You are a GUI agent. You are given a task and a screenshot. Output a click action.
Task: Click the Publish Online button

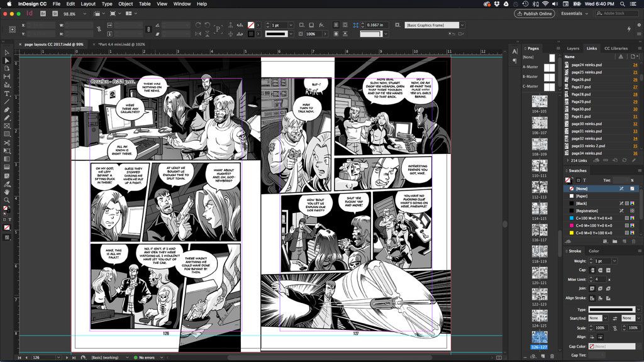point(535,14)
